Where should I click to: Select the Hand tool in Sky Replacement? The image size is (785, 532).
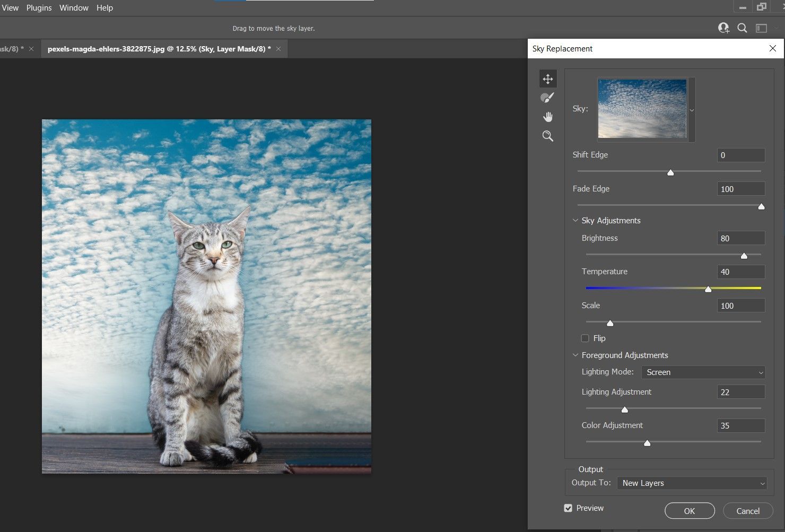[548, 117]
